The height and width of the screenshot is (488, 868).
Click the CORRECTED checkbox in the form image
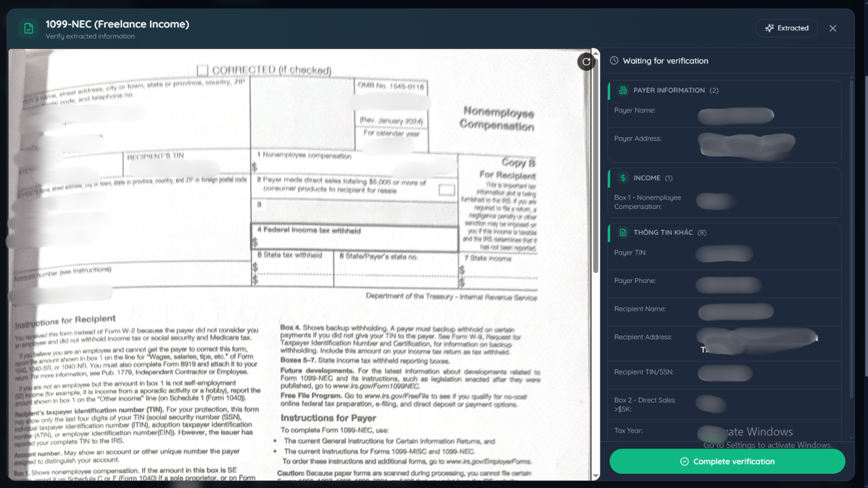point(202,70)
